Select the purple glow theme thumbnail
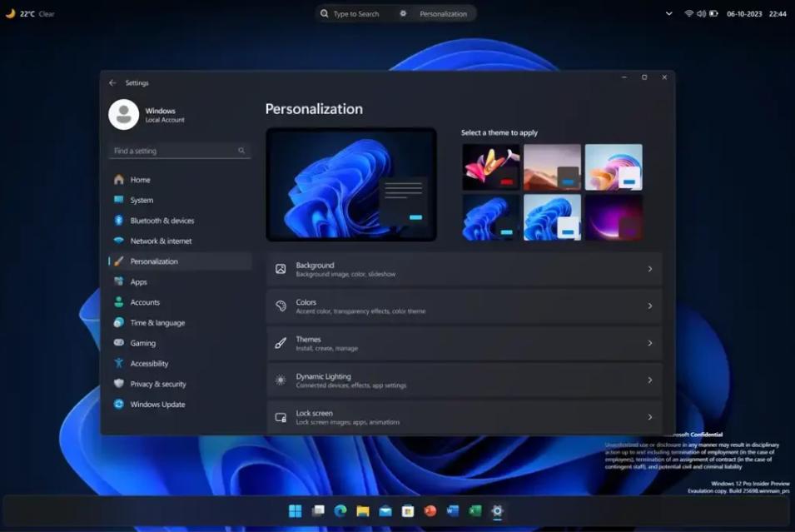The image size is (795, 532). point(614,217)
